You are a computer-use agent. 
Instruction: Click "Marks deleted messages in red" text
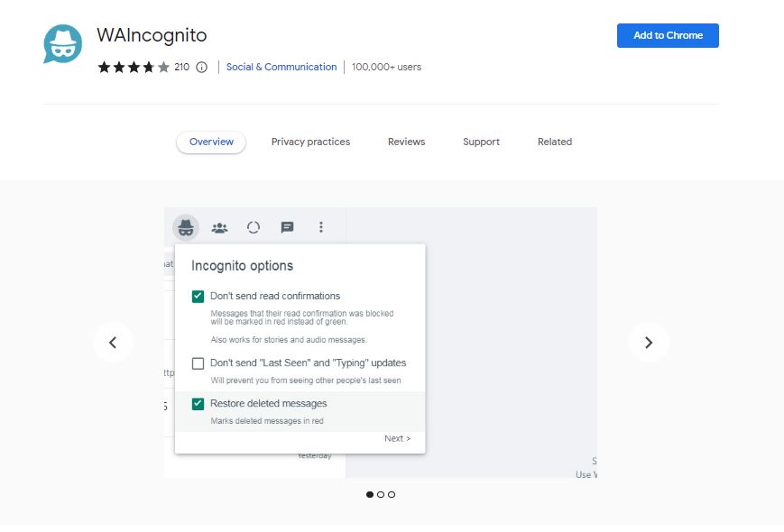(x=267, y=421)
